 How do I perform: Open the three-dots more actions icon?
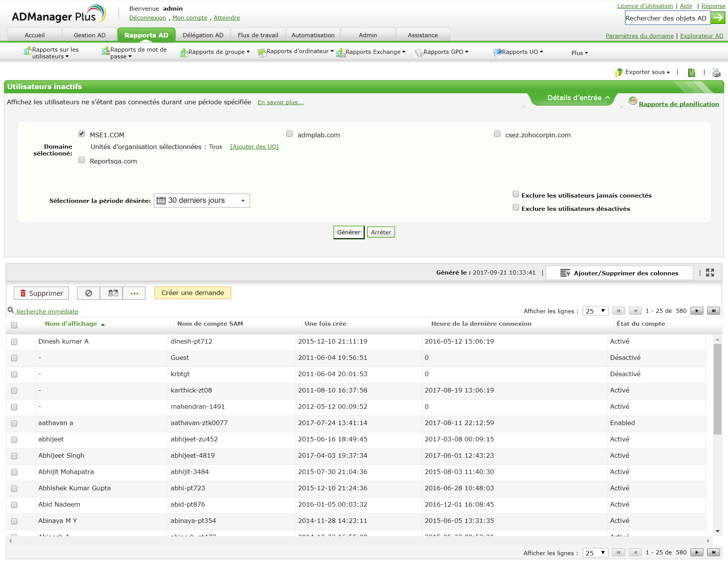click(134, 293)
